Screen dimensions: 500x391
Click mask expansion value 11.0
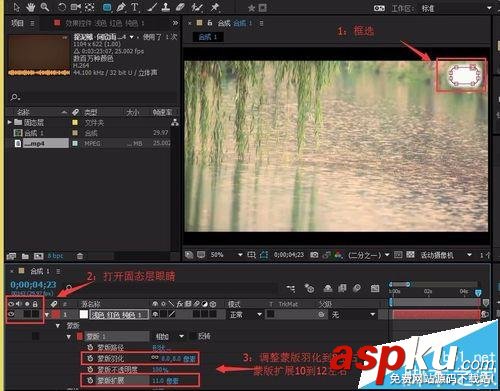pos(158,380)
